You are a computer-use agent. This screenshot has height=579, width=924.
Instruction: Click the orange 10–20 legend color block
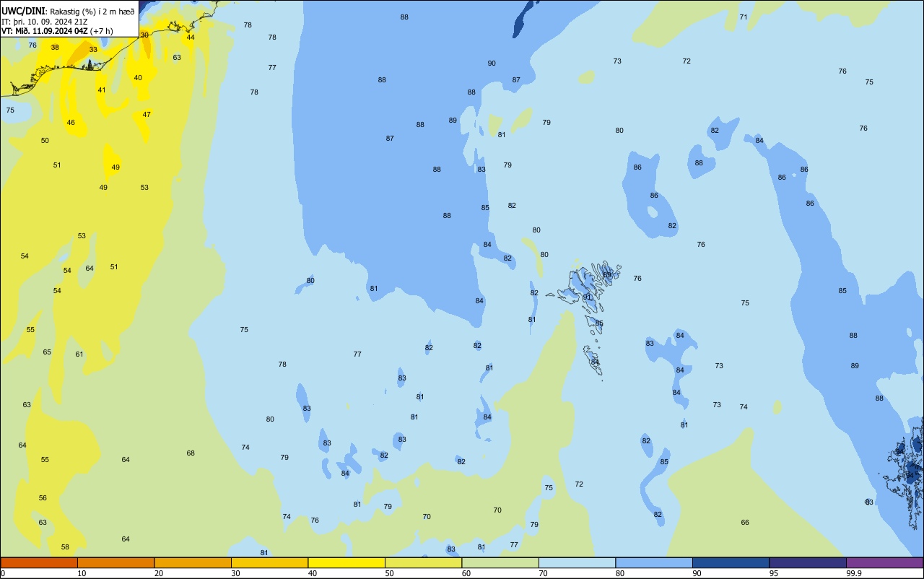(115, 562)
